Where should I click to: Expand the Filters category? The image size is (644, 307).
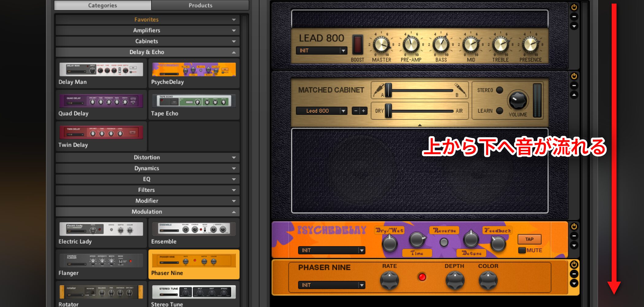(147, 190)
